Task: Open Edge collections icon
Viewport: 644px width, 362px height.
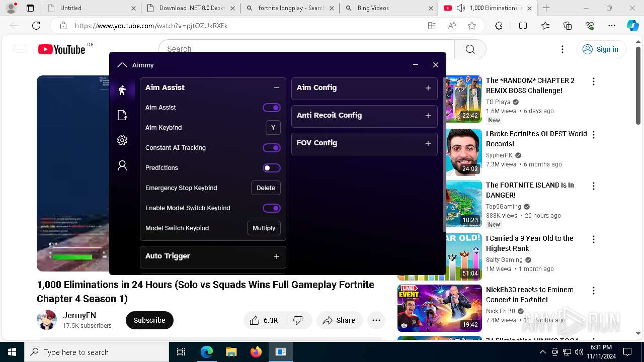Action: (x=568, y=26)
